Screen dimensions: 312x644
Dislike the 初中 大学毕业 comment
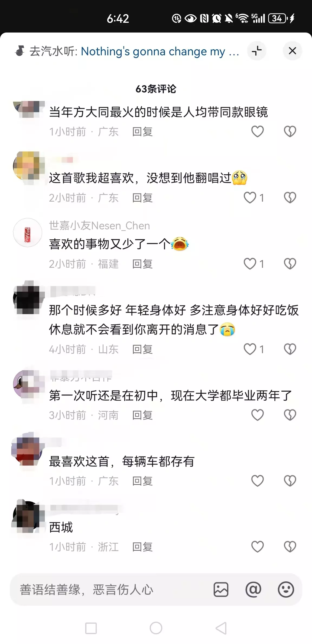[290, 415]
